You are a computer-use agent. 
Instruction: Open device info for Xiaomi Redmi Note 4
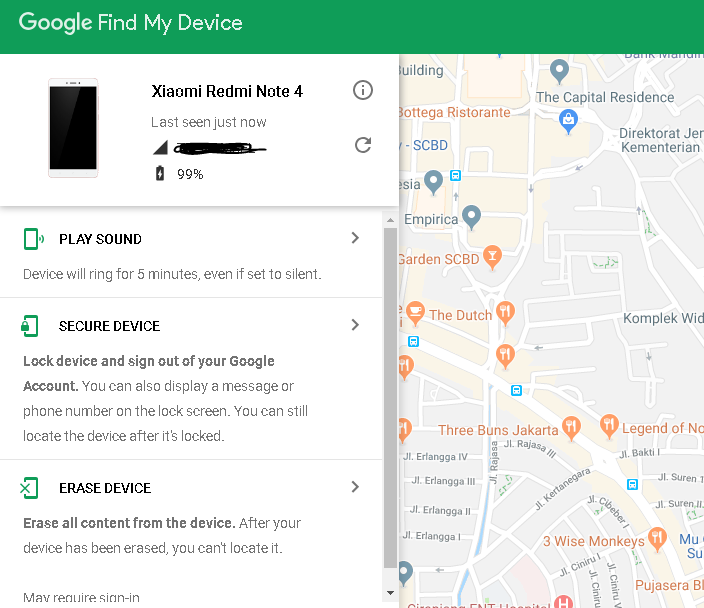(362, 90)
